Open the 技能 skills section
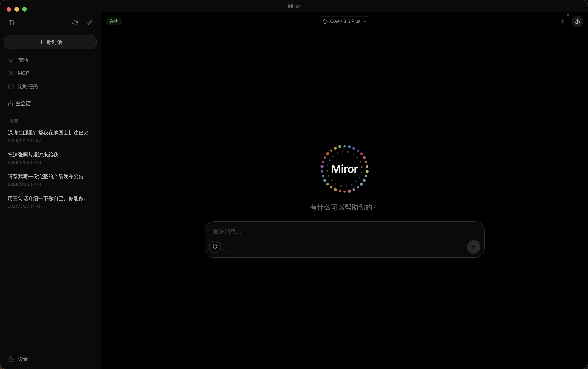 click(x=23, y=60)
